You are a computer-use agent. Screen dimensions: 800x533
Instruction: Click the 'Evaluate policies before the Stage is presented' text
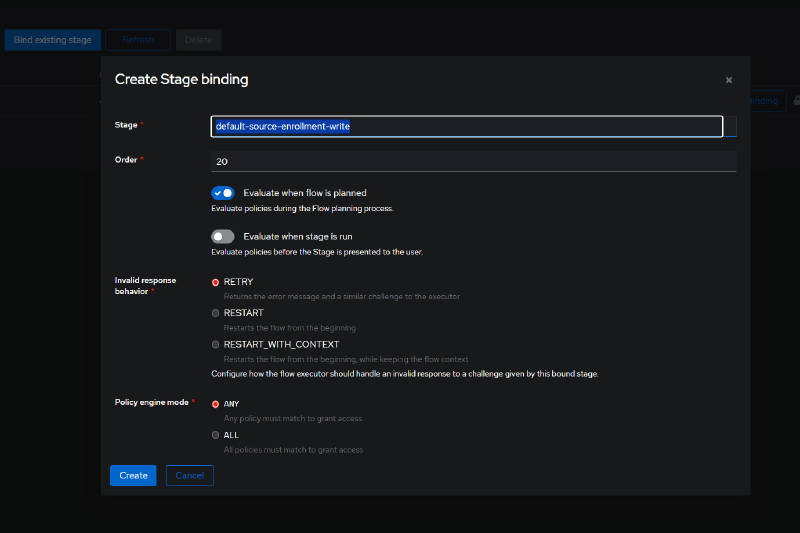pos(317,252)
